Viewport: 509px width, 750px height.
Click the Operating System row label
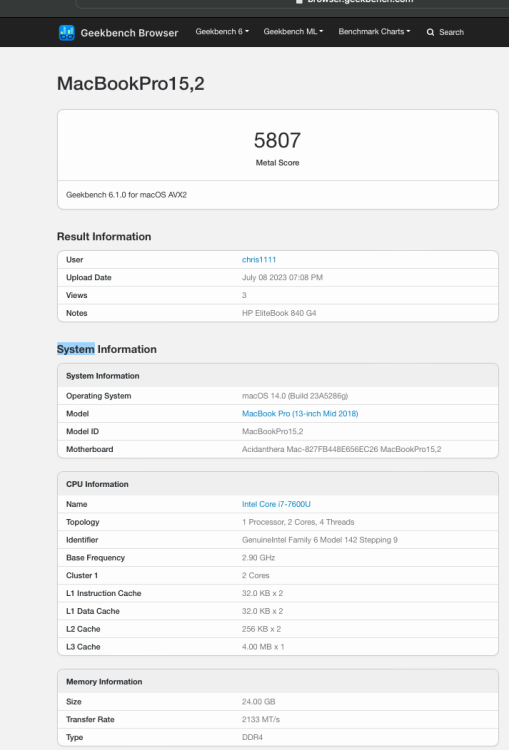coord(99,396)
